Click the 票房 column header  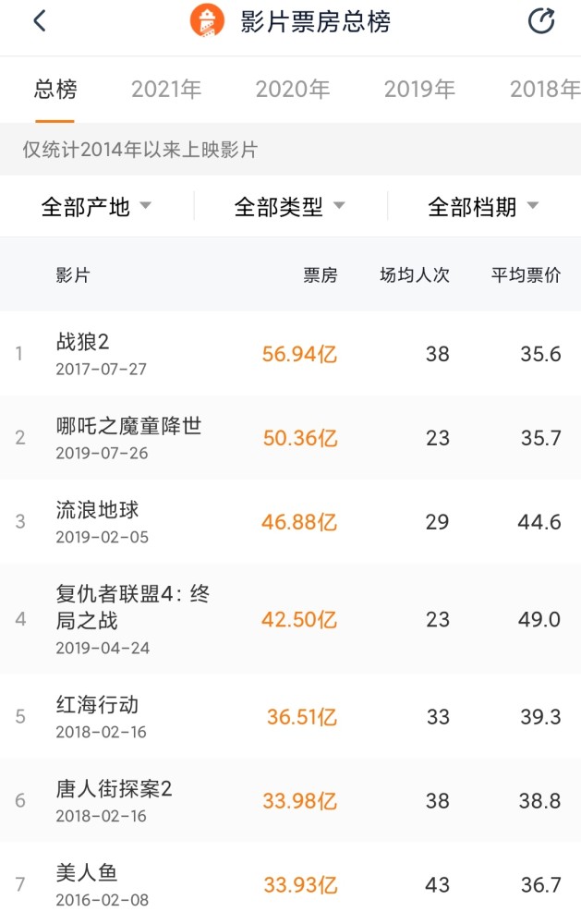tap(321, 275)
